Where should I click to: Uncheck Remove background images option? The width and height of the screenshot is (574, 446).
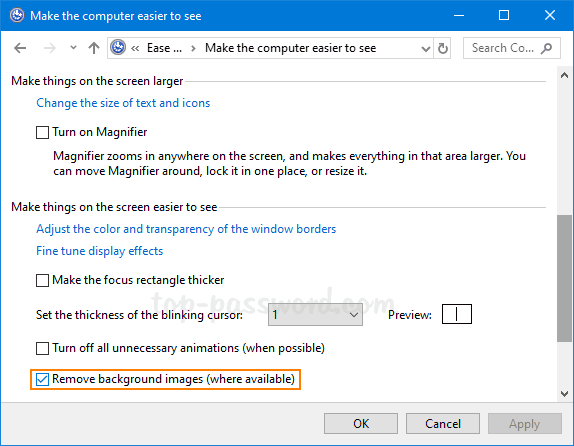pyautogui.click(x=42, y=379)
